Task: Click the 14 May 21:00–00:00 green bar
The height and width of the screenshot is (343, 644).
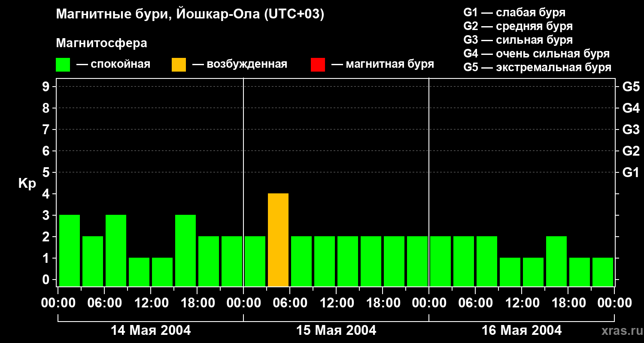Action: coord(232,262)
